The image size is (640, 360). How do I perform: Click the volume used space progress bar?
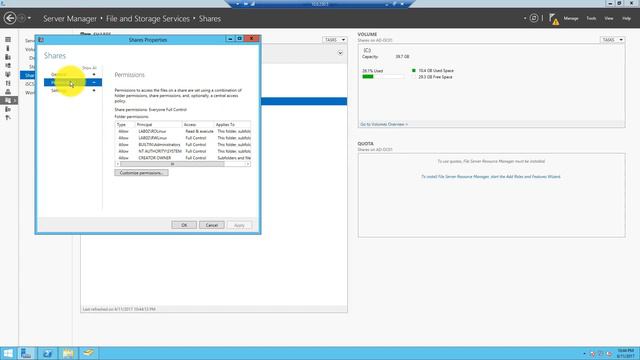click(383, 77)
